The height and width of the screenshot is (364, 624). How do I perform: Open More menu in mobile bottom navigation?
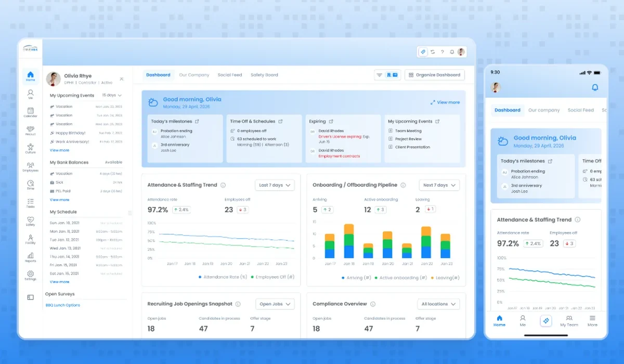[592, 321]
